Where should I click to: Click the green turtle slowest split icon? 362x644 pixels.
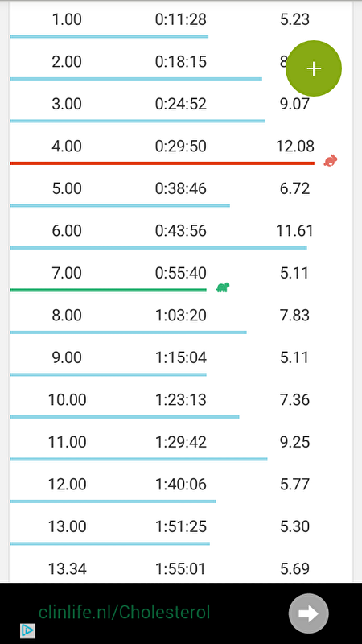coord(223,287)
